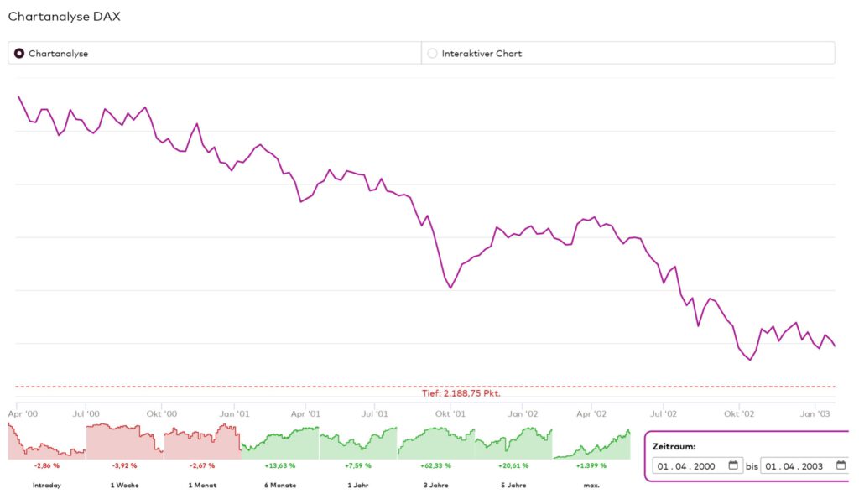Choose the 5 Jahre time range label
Image resolution: width=859 pixels, height=504 pixels.
coord(513,486)
